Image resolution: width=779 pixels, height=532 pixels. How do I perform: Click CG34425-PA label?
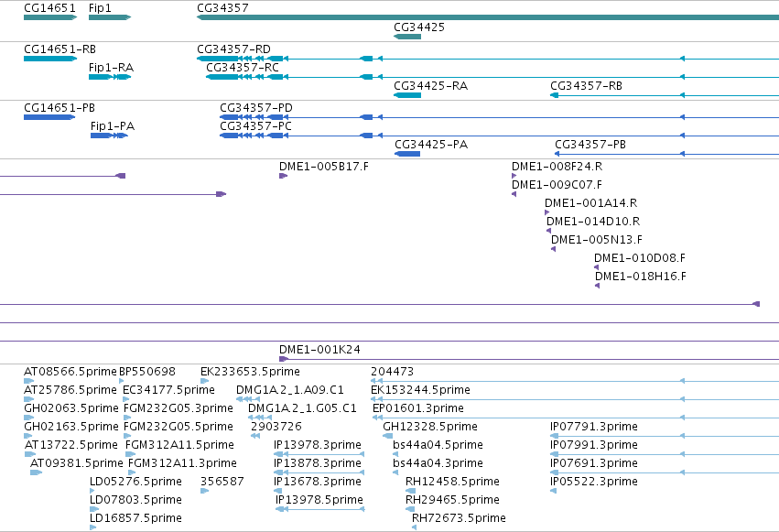pos(431,145)
